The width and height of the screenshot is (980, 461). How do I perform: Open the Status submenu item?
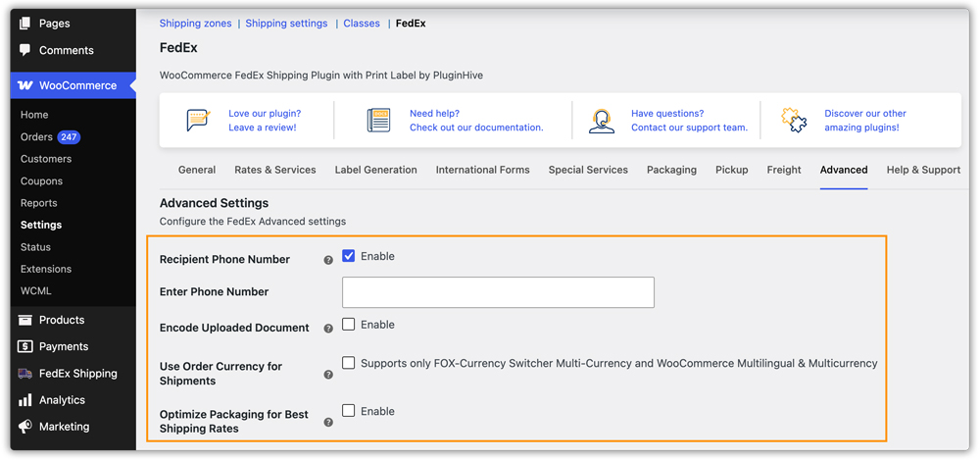point(35,247)
